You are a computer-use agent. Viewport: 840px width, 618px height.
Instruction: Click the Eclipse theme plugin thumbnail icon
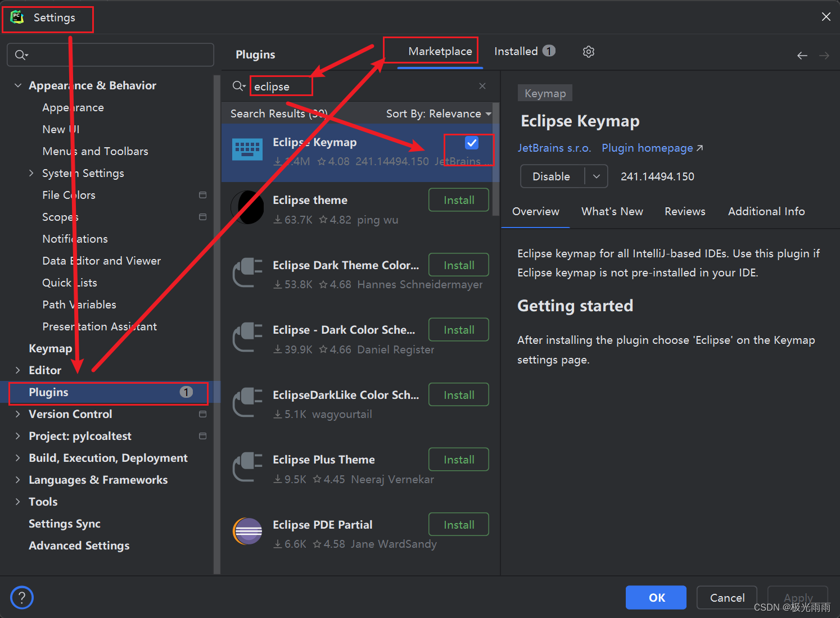pos(247,207)
